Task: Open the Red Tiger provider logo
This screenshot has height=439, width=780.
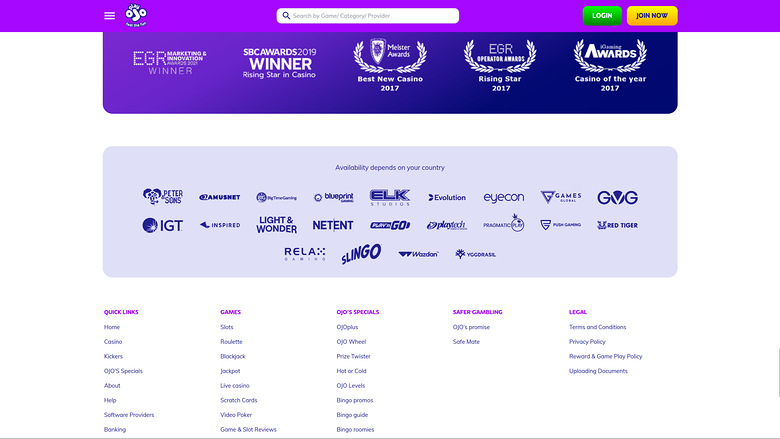Action: pos(617,225)
